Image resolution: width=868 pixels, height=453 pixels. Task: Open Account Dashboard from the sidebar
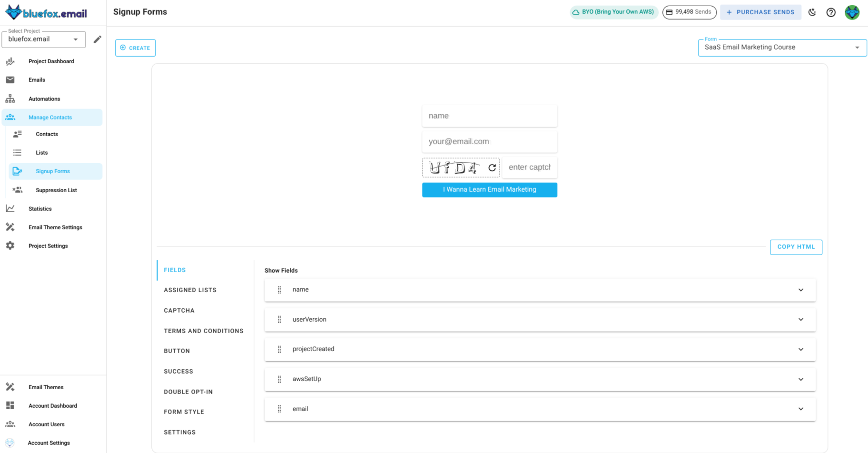pyautogui.click(x=52, y=405)
